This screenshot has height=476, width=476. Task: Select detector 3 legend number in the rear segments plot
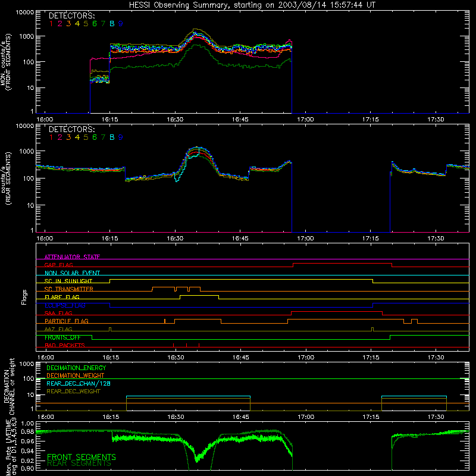(68, 137)
